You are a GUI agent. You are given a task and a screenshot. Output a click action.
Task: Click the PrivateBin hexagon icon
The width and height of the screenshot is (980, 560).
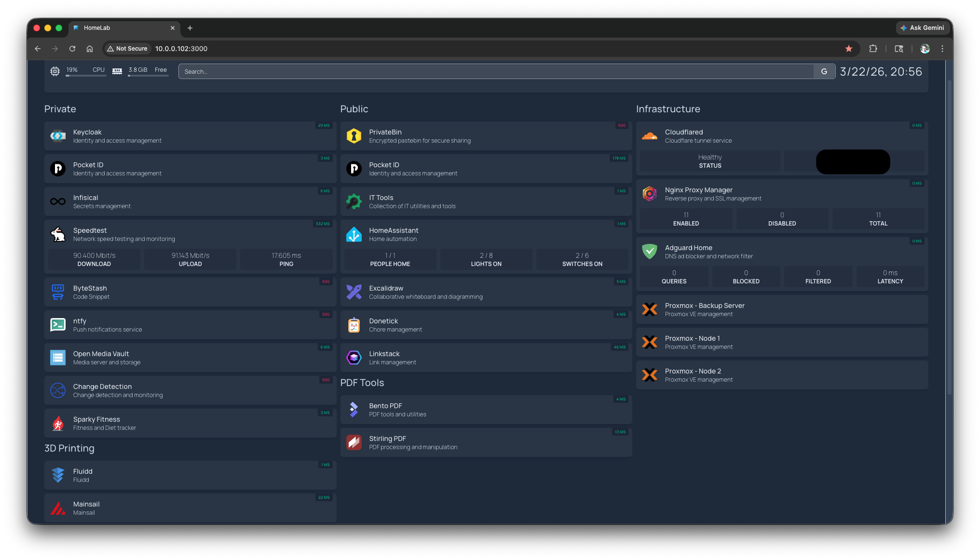pos(354,136)
